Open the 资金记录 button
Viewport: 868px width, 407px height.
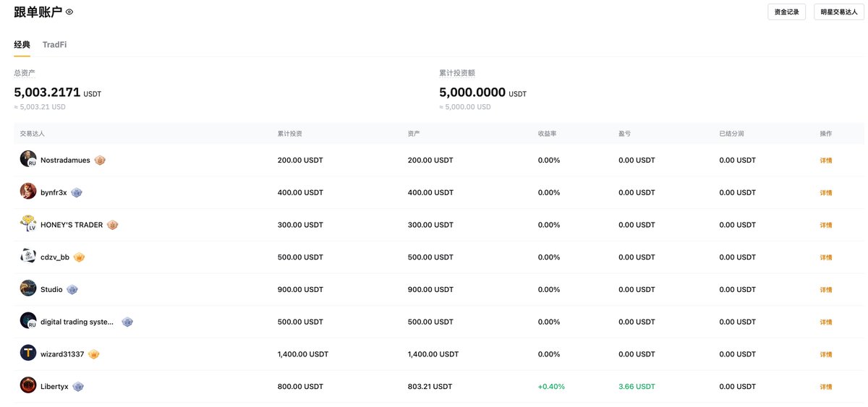pyautogui.click(x=786, y=12)
